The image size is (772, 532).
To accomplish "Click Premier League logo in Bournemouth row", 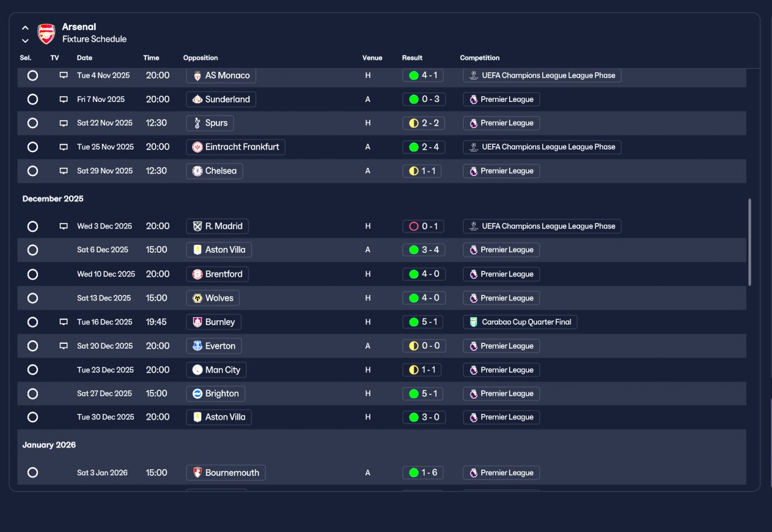I will [x=473, y=473].
